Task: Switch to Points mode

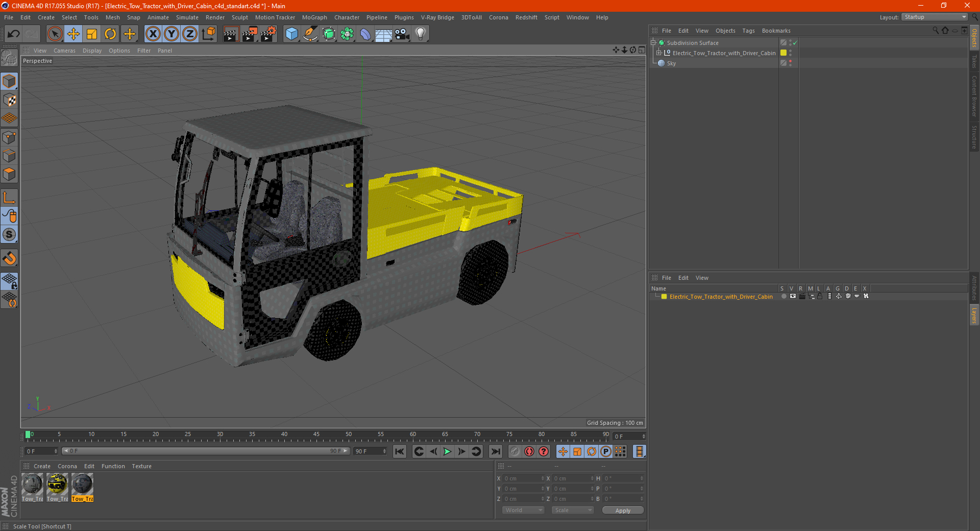Action: pos(9,137)
